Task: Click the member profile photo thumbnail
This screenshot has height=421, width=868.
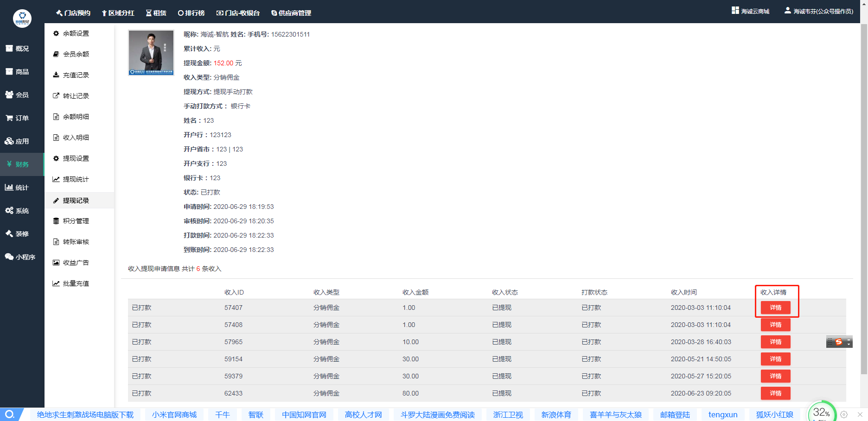Action: click(151, 53)
